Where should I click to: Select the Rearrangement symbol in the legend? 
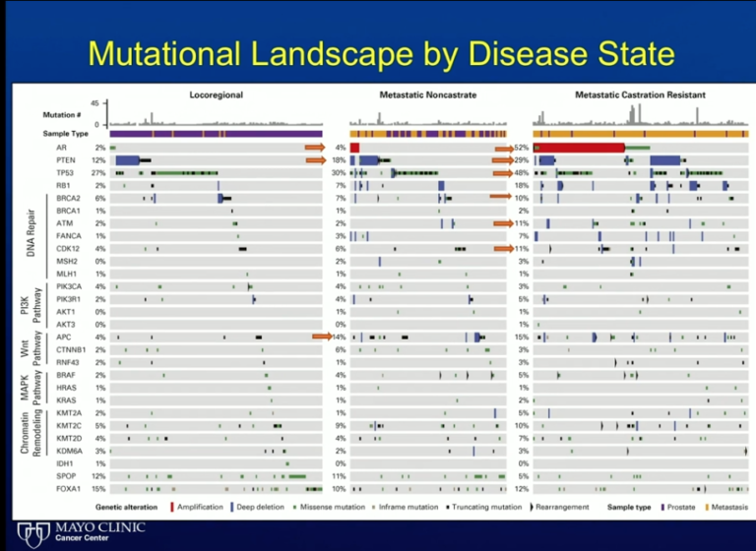[x=533, y=507]
